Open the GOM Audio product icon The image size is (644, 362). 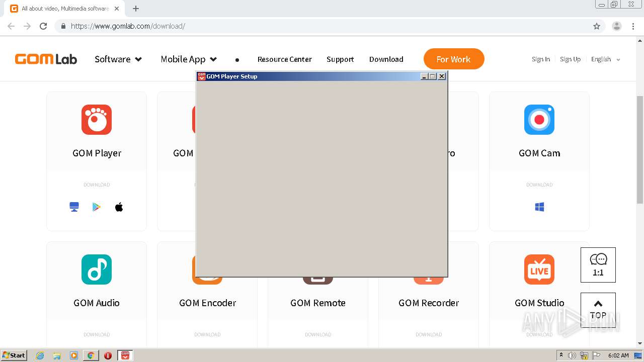pos(97,269)
